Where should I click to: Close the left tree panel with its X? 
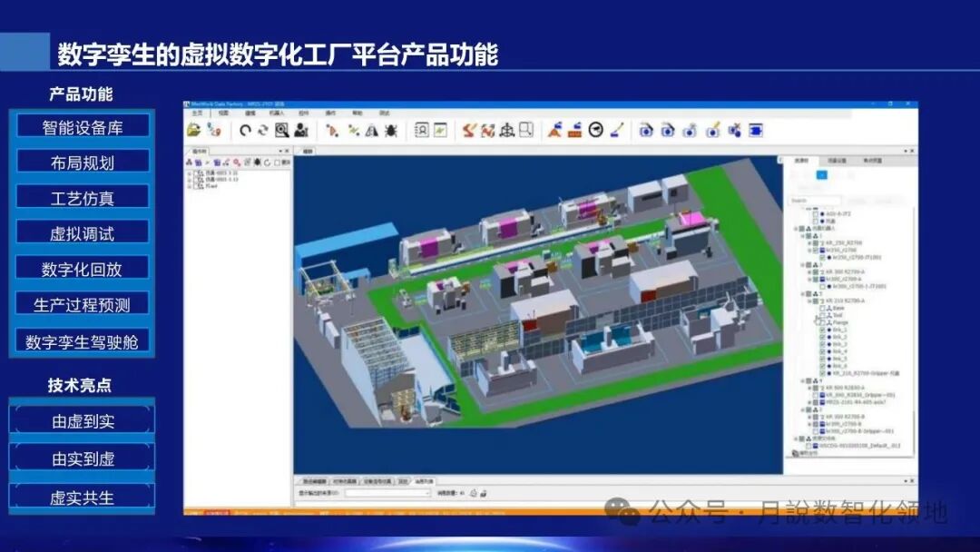tap(288, 152)
